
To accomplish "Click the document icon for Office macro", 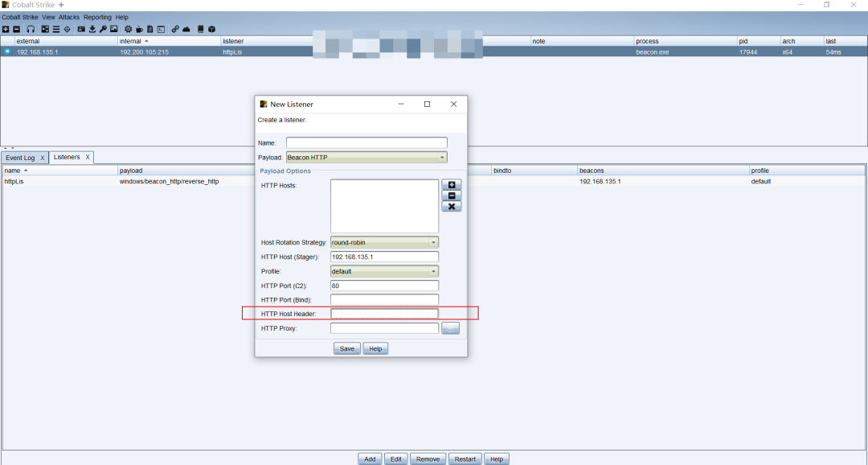I will pos(150,30).
